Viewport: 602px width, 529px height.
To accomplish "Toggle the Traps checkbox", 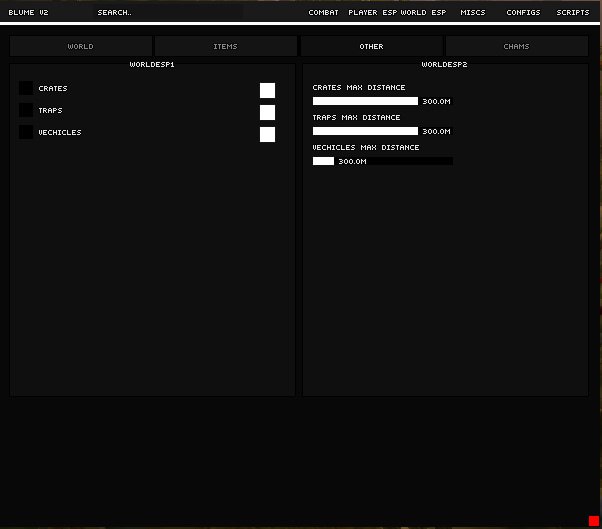I will coord(26,111).
